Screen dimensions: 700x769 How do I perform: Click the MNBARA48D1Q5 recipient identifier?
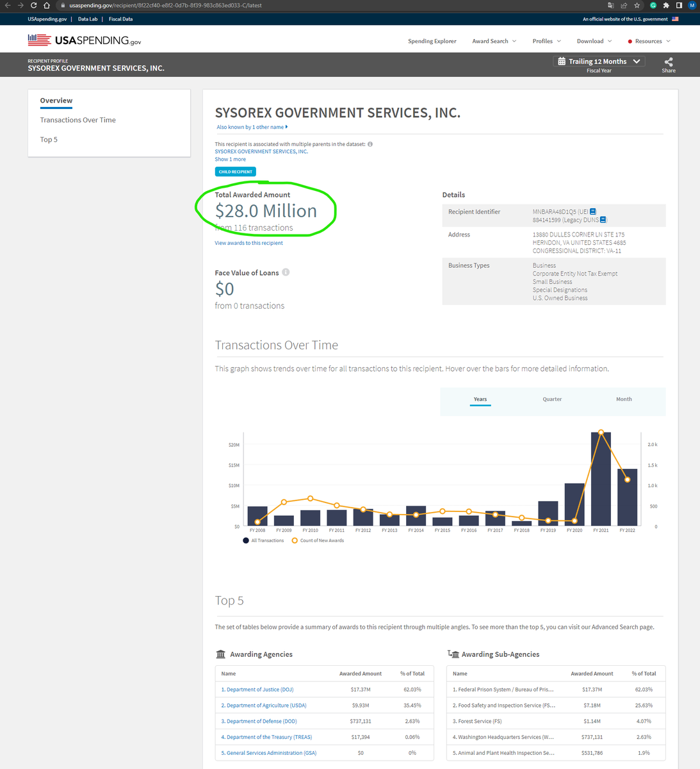[x=555, y=211]
